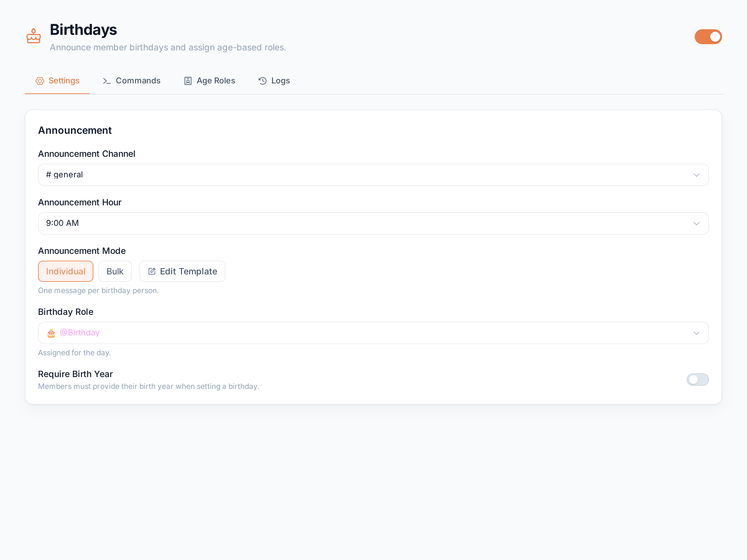Click the '# general' channel value

pyautogui.click(x=64, y=175)
